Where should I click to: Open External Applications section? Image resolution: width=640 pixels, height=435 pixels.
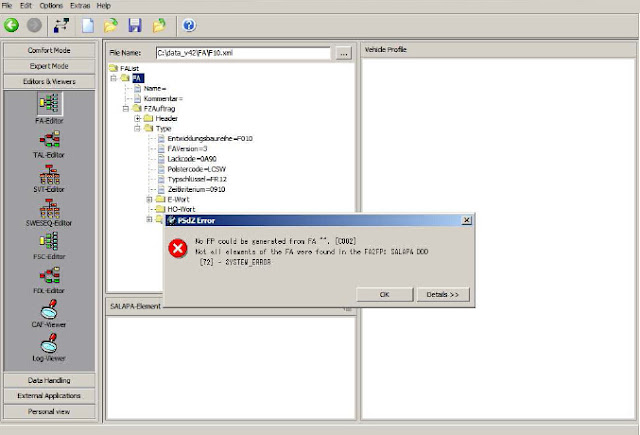click(x=49, y=395)
